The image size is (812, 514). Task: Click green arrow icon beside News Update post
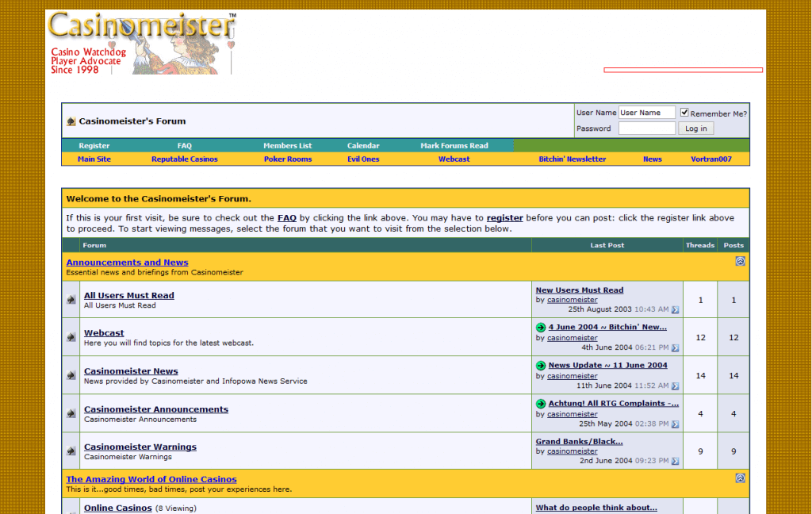(541, 366)
